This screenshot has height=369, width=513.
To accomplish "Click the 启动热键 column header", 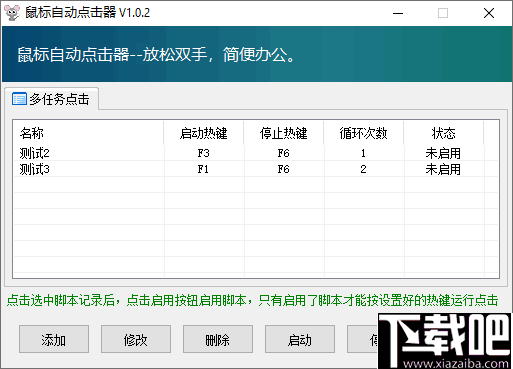I will (204, 133).
